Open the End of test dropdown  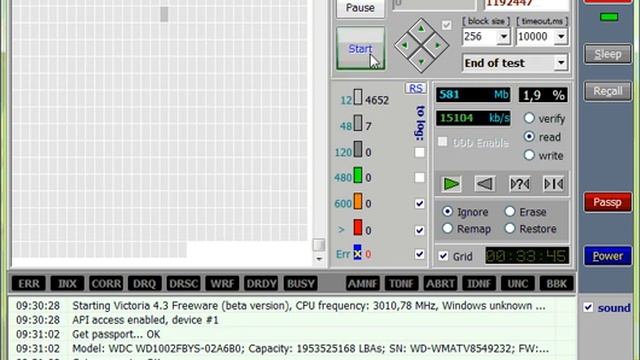pyautogui.click(x=561, y=63)
